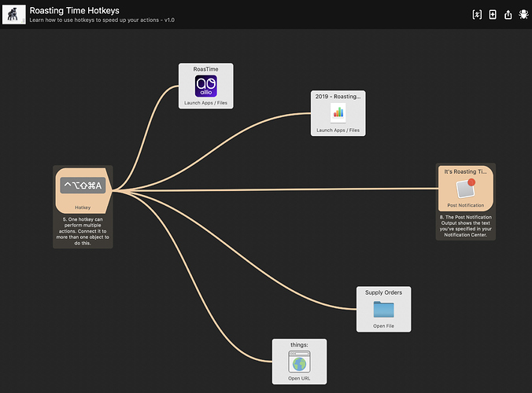Select the hotkey note numbered 5
The width and height of the screenshot is (532, 393).
[83, 231]
